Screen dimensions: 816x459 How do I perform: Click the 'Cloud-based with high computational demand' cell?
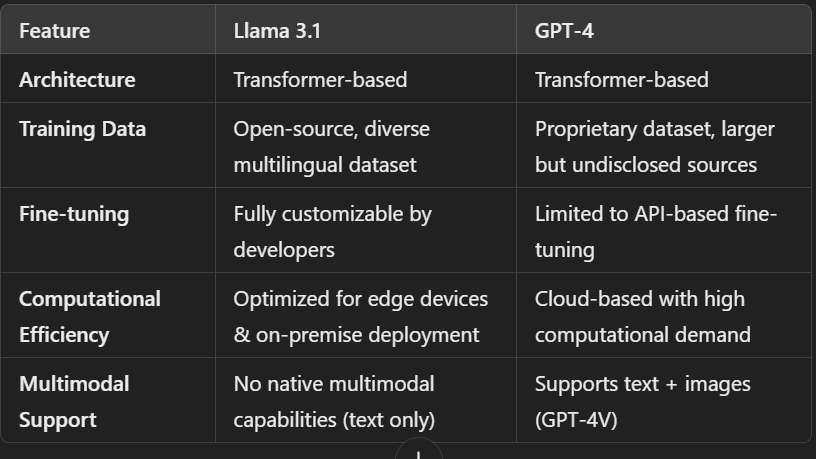point(642,317)
